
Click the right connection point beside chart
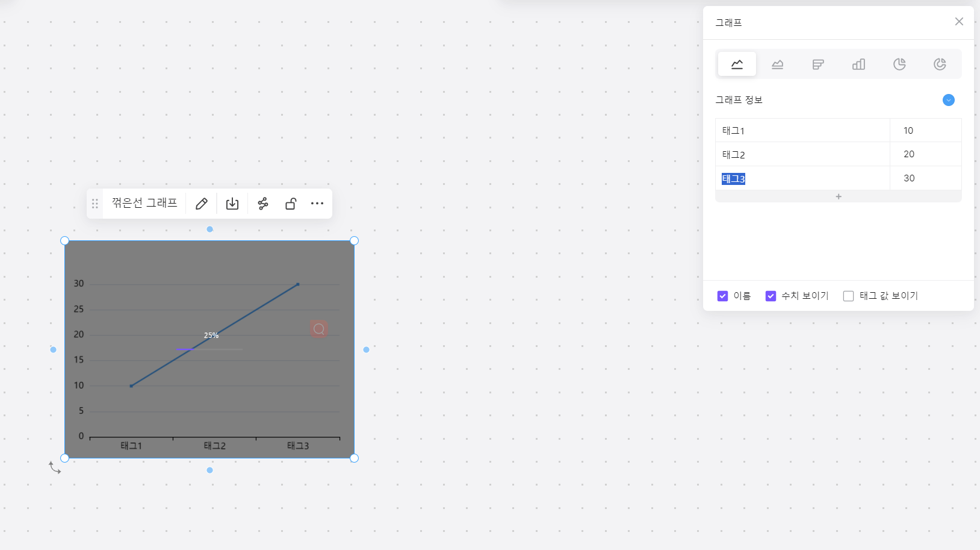(x=366, y=349)
